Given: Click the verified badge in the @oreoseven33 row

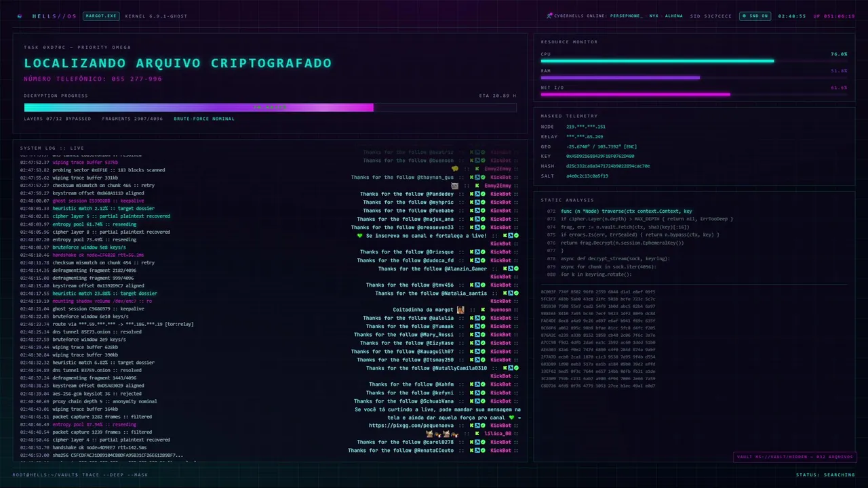Looking at the screenshot, I should click(483, 228).
